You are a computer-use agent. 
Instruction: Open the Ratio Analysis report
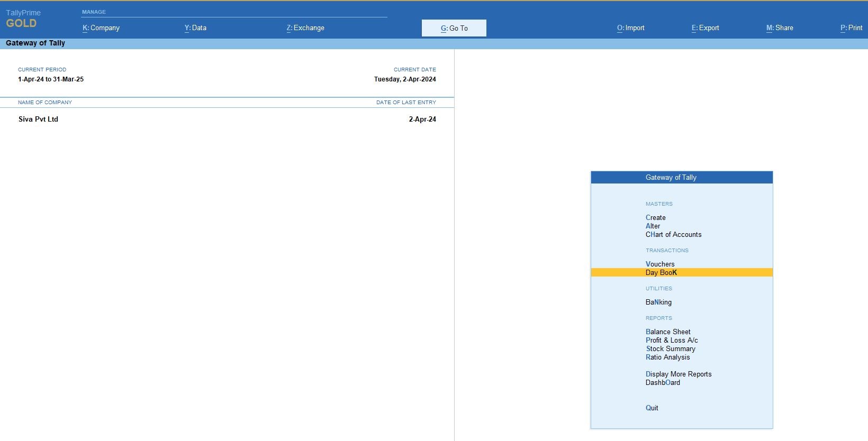tap(667, 357)
